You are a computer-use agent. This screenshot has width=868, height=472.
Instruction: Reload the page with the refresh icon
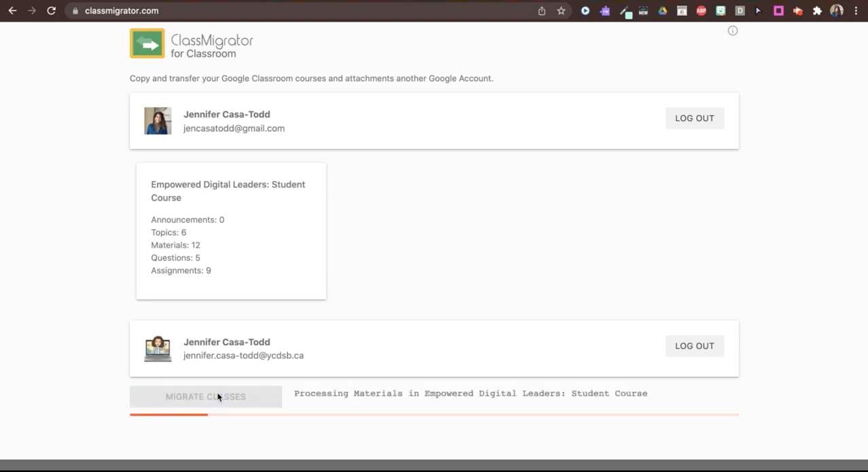coord(51,11)
